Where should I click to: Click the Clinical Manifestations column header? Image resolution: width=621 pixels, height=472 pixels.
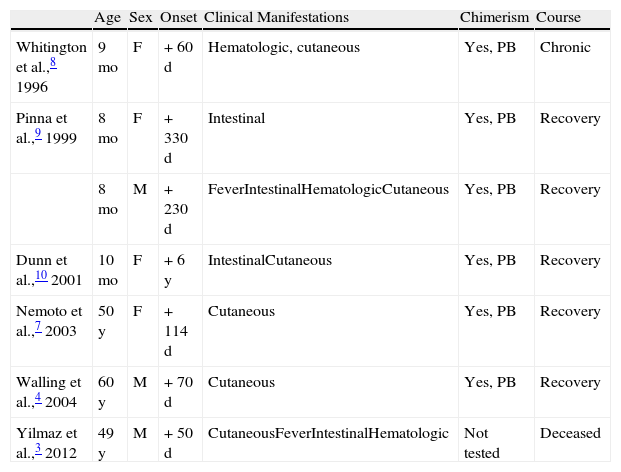[x=276, y=18]
